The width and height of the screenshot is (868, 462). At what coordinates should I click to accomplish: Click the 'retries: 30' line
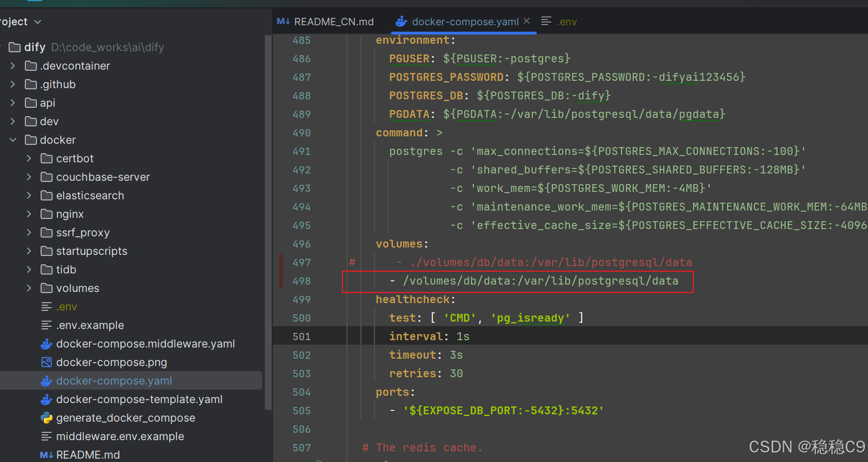(426, 373)
